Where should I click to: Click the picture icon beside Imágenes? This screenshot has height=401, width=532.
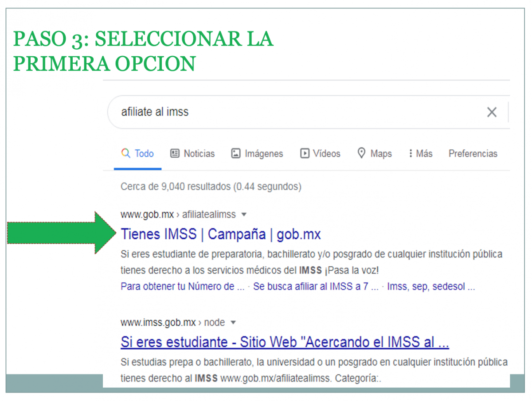point(236,154)
